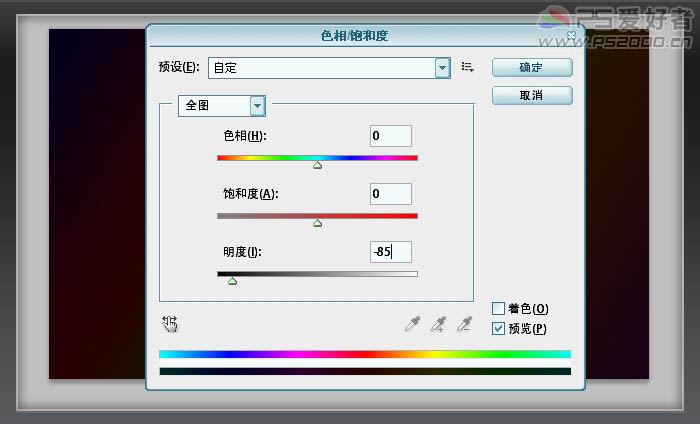Close the 色相/饱和度 dialog
The width and height of the screenshot is (700, 424).
click(571, 35)
